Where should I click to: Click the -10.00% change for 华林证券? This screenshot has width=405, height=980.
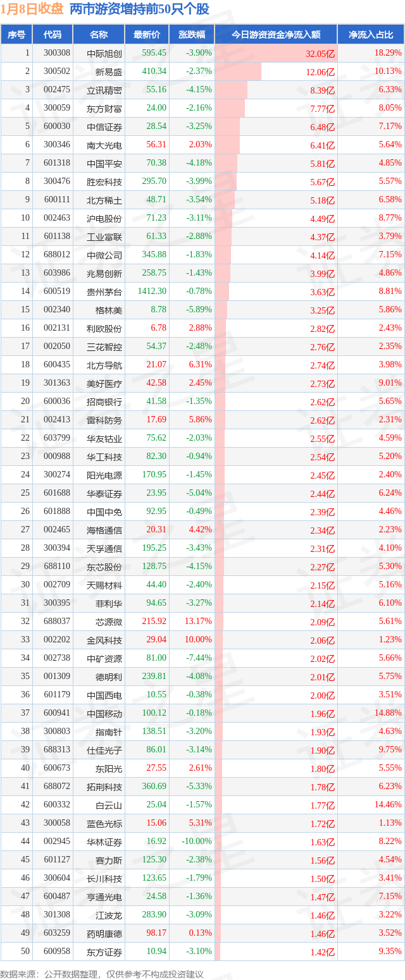pyautogui.click(x=197, y=842)
